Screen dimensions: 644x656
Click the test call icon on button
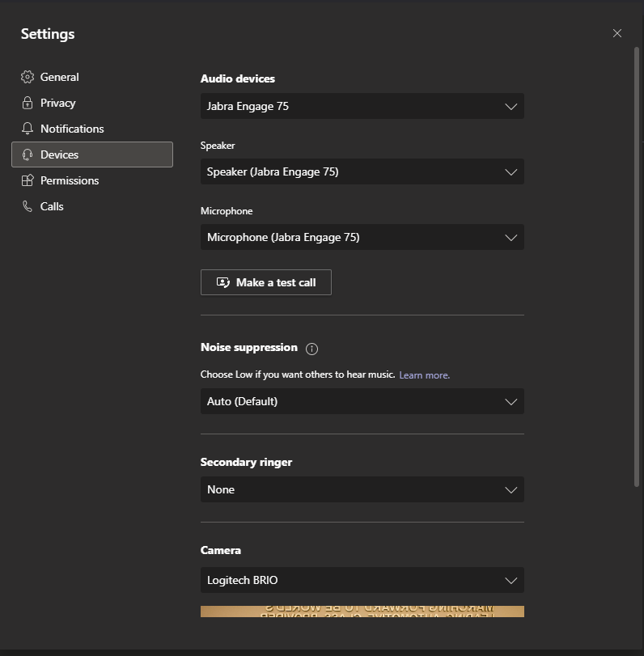(223, 282)
